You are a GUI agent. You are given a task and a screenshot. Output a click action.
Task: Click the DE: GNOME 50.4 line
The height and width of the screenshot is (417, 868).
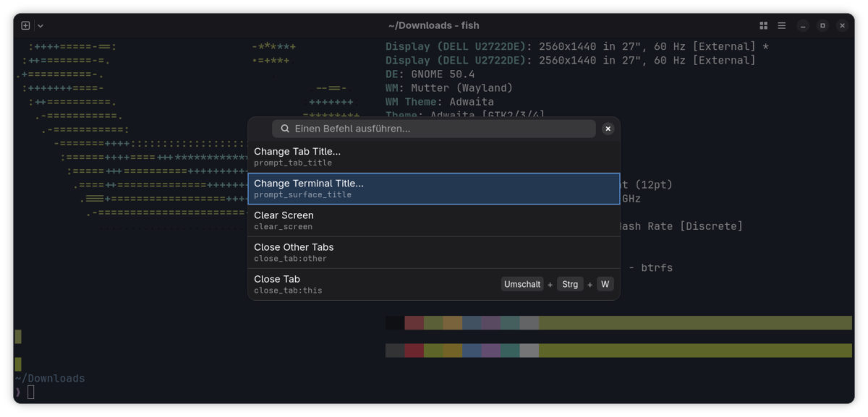(430, 74)
